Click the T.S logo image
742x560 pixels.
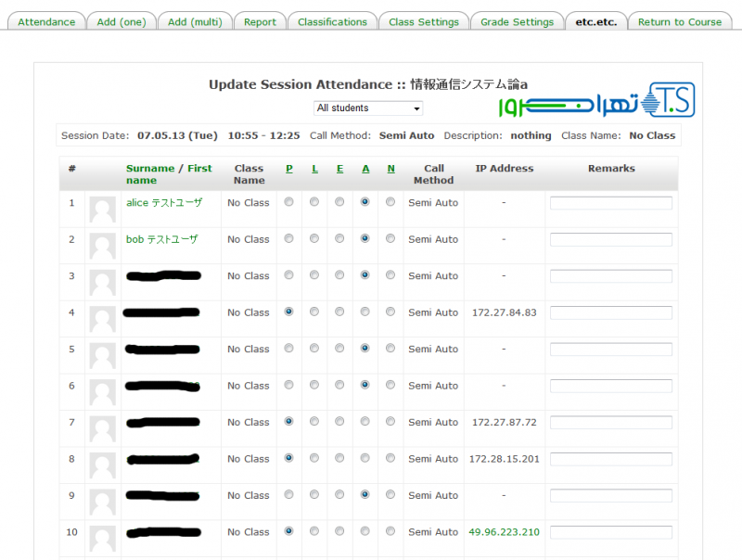668,99
